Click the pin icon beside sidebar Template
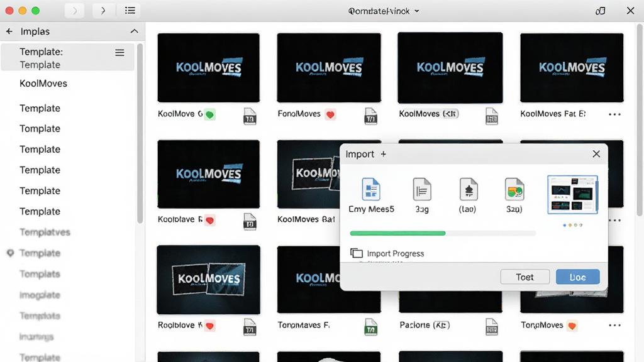The image size is (644, 362). coord(10,253)
